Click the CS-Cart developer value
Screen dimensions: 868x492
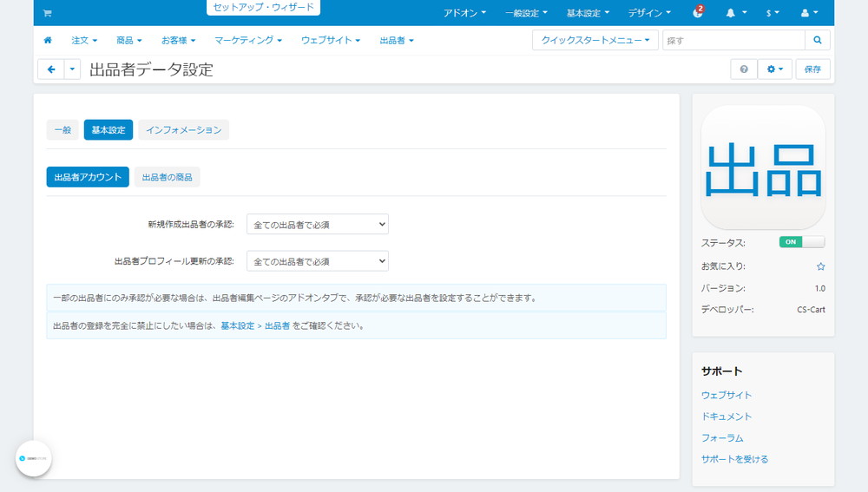pos(811,310)
